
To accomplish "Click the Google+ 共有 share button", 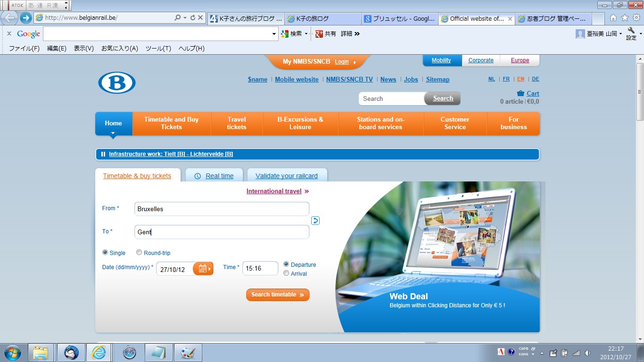I will point(326,33).
